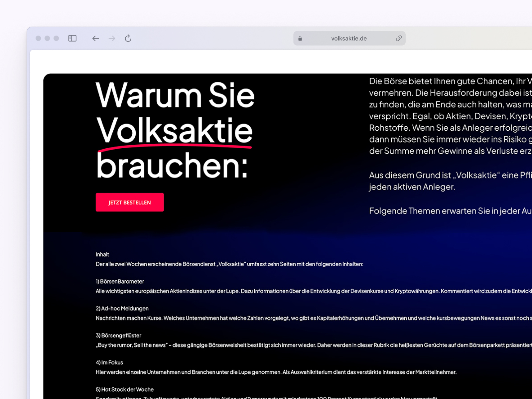This screenshot has width=532, height=399.
Task: Click the 5) Hot Stock der Woche heading
Action: click(125, 389)
